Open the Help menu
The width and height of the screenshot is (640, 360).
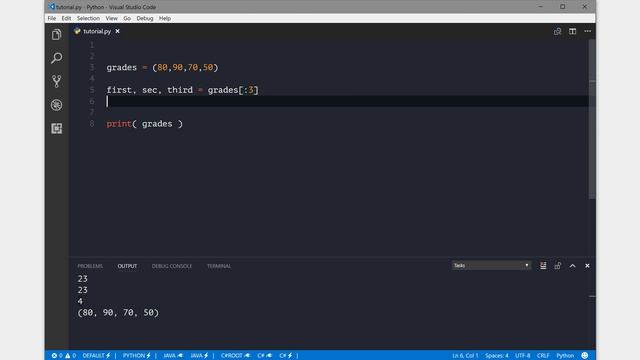click(x=165, y=18)
